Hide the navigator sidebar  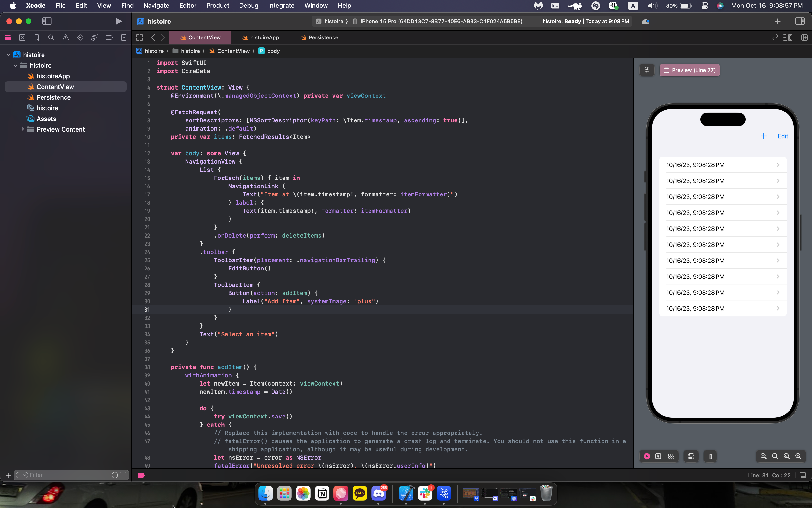coord(47,22)
